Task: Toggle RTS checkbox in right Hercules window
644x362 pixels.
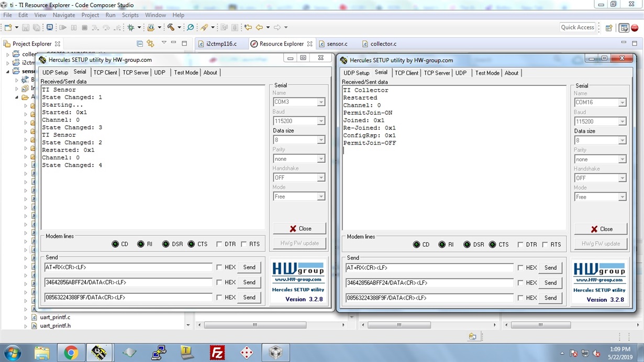Action: 545,245
